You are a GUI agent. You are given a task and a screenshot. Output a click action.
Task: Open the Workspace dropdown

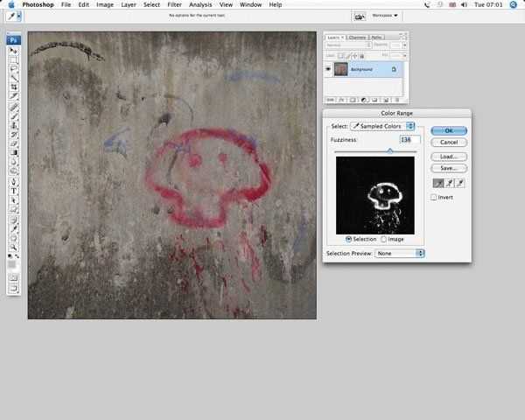384,16
